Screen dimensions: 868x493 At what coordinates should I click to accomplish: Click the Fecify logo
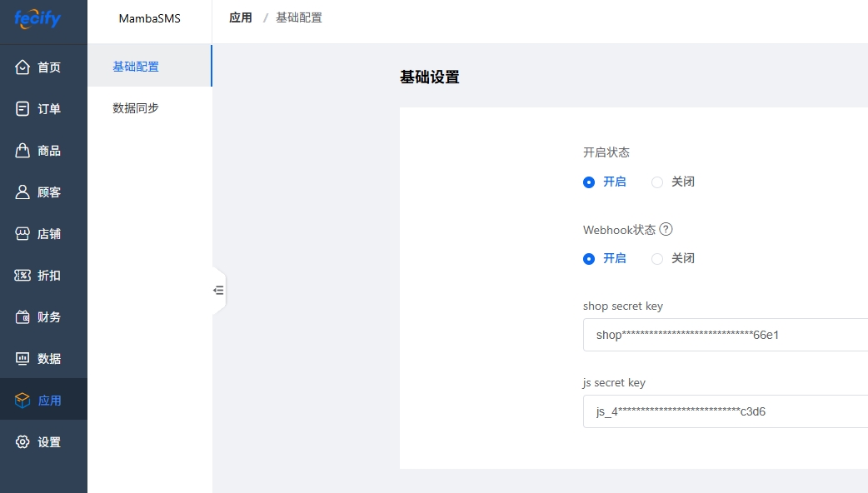coord(37,18)
